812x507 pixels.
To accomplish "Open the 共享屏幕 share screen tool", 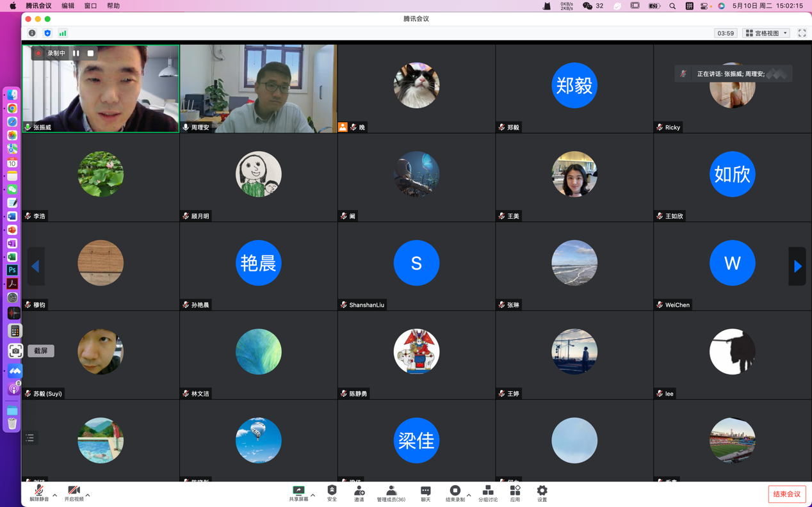I will 298,493.
